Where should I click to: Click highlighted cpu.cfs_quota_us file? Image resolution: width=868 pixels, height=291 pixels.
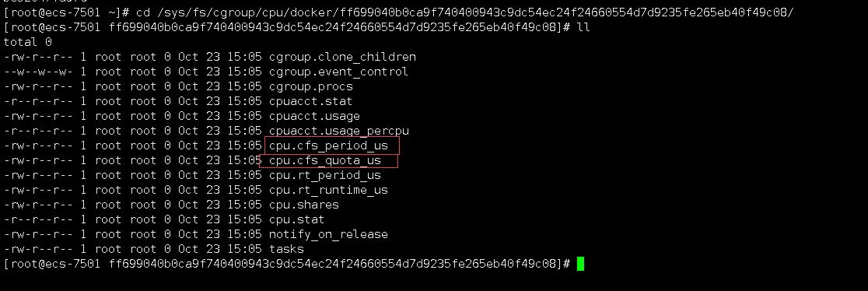point(325,161)
